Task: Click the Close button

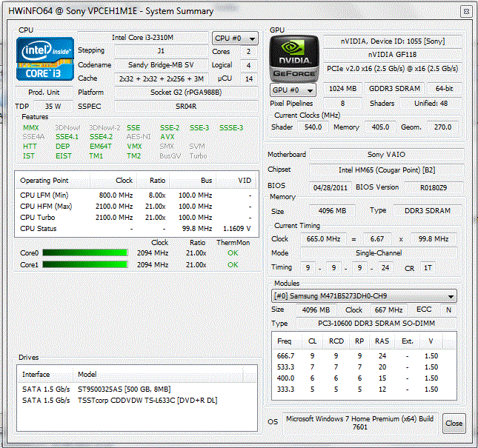Action: (x=454, y=424)
